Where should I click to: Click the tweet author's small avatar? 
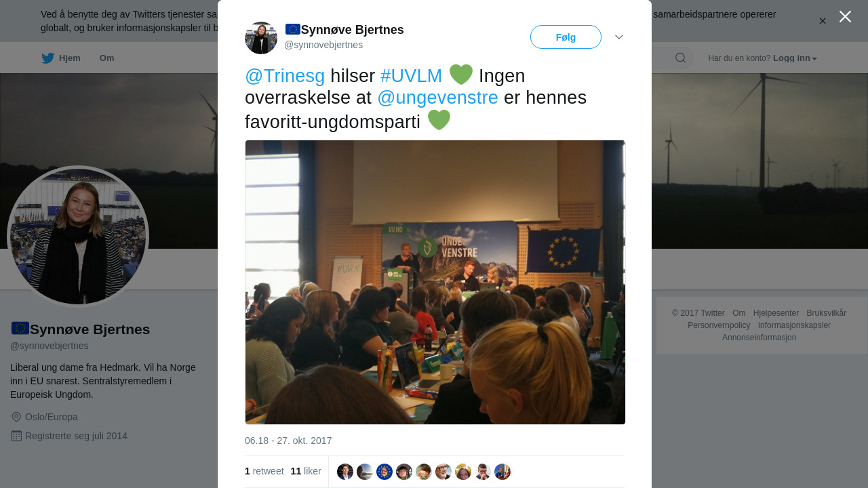261,38
